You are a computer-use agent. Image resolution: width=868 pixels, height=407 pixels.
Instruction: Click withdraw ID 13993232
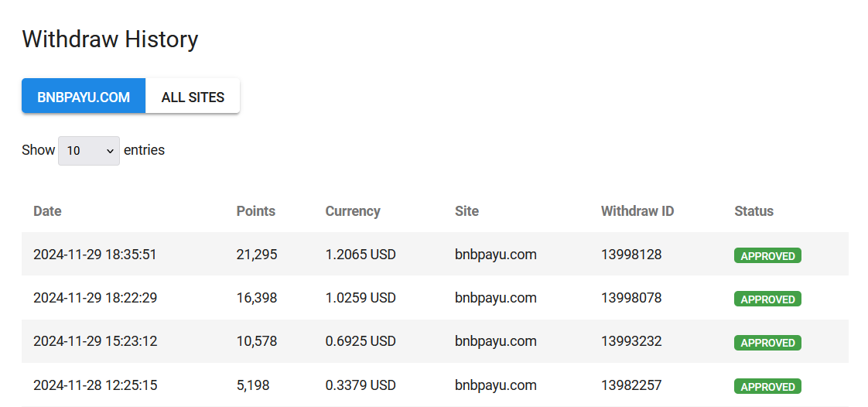coord(631,341)
